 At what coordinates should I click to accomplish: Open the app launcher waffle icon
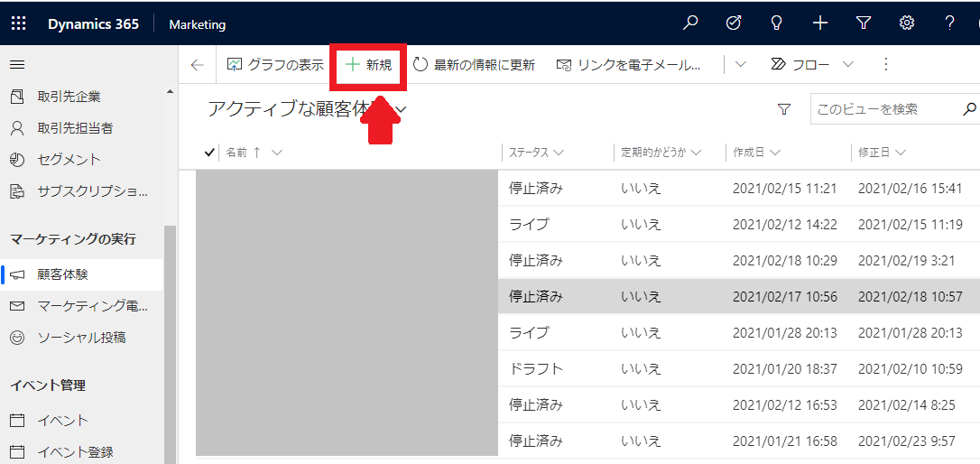tap(18, 24)
